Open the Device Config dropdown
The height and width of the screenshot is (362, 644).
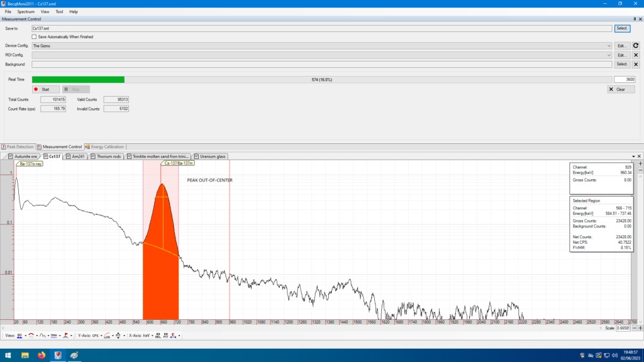tap(609, 46)
